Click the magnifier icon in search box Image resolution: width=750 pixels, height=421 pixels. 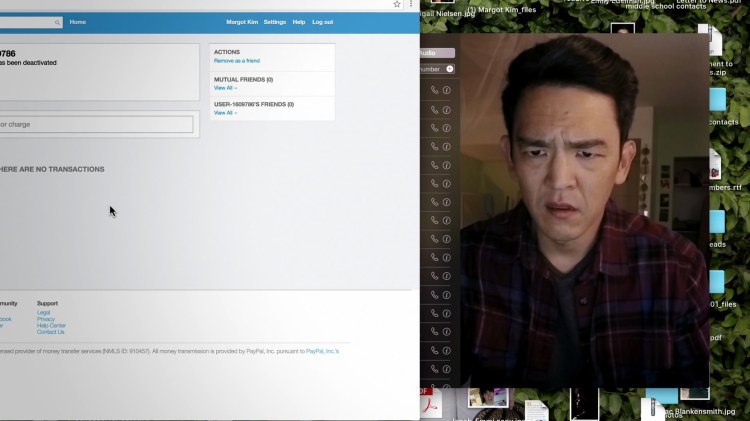click(55, 22)
